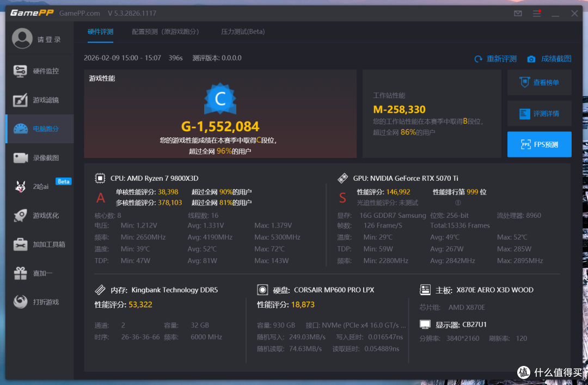Click the hard disk icon

(x=262, y=290)
